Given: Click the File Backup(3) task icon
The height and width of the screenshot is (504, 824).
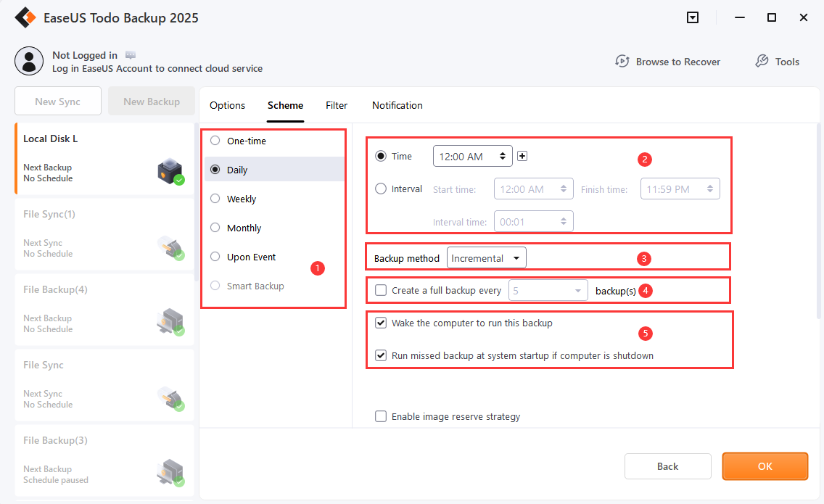Looking at the screenshot, I should [x=170, y=473].
